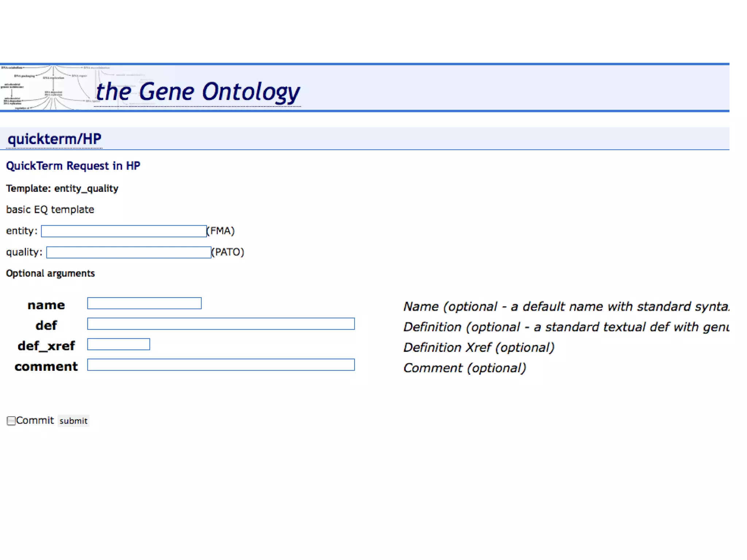747x560 pixels.
Task: Focus the comment text field
Action: coord(221,365)
